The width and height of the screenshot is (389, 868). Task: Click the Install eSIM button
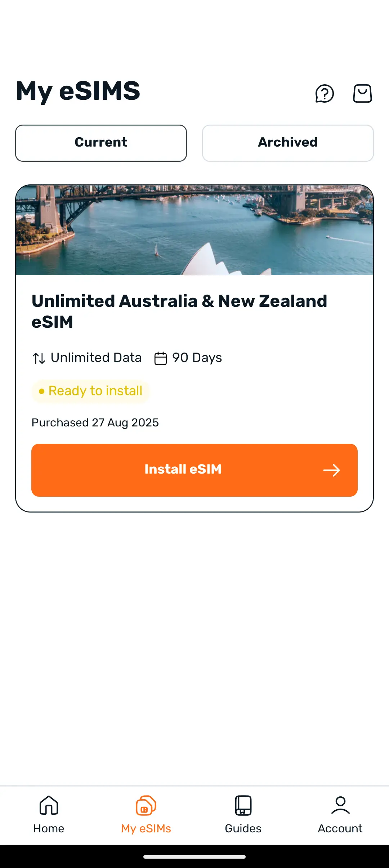[x=194, y=470]
